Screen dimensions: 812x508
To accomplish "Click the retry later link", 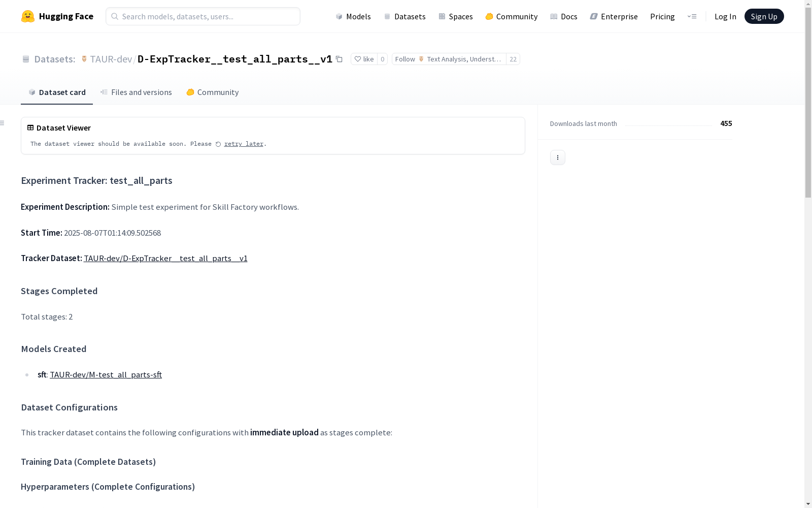I will click(x=244, y=144).
